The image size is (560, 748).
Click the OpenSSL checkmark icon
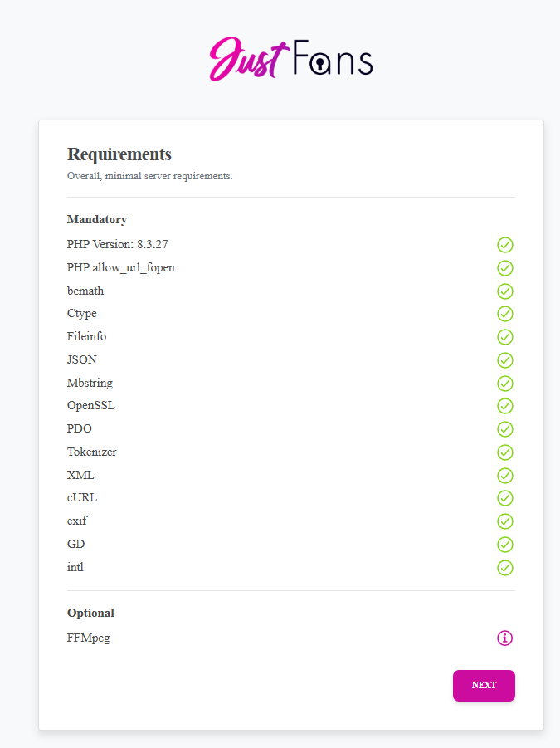(x=505, y=406)
